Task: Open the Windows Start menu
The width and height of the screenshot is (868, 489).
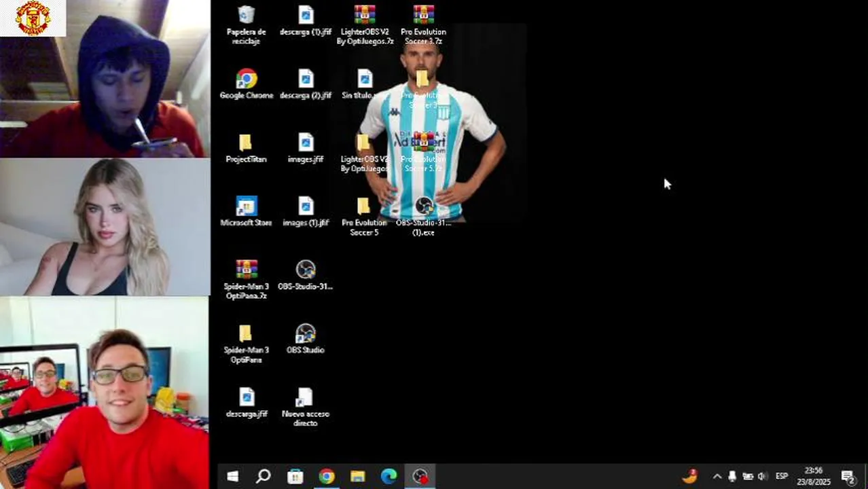Action: click(232, 477)
